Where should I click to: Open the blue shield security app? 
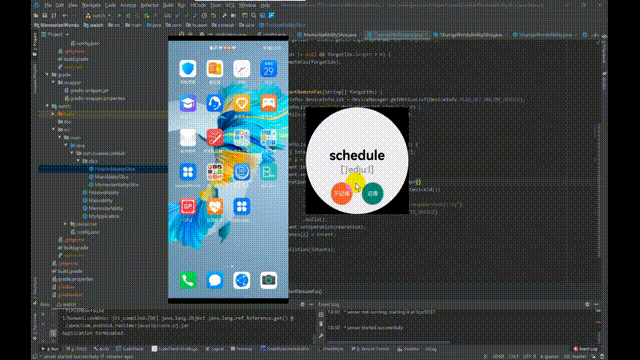point(188,69)
